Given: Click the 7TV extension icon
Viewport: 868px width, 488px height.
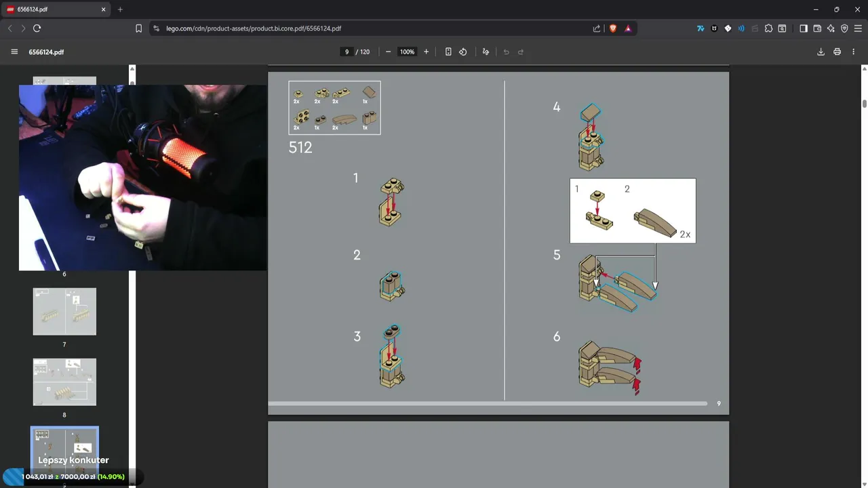Looking at the screenshot, I should 701,28.
